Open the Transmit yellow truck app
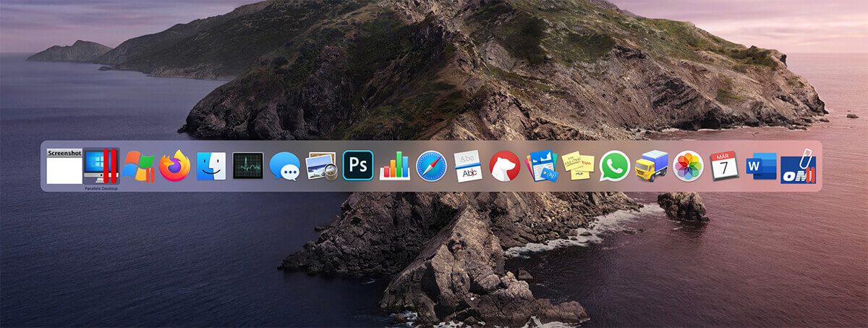 (x=651, y=166)
